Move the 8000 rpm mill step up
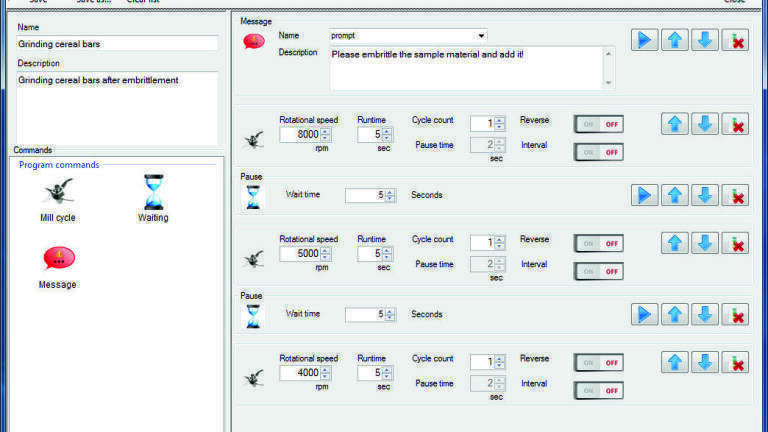Viewport: 768px width, 432px height. point(674,123)
